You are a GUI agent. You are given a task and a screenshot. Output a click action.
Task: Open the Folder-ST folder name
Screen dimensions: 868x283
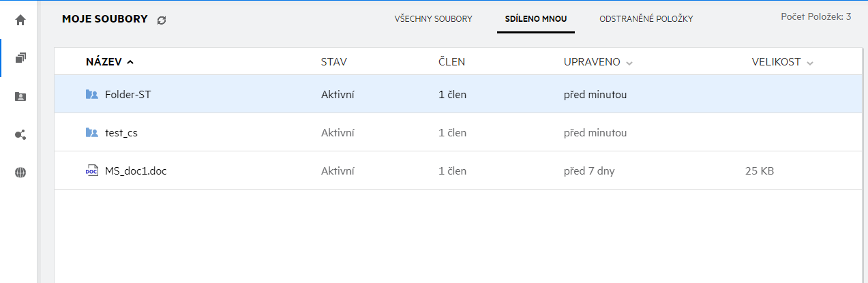pyautogui.click(x=128, y=95)
